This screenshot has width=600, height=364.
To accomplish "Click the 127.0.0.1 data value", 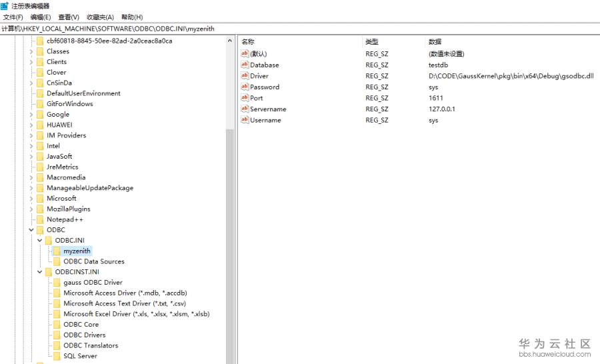I will (x=441, y=109).
